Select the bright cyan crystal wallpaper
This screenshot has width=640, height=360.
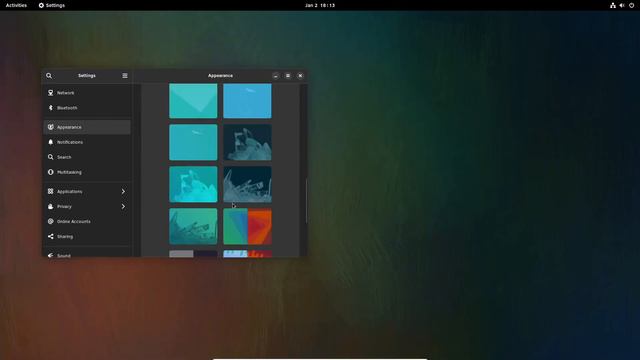pos(193,184)
